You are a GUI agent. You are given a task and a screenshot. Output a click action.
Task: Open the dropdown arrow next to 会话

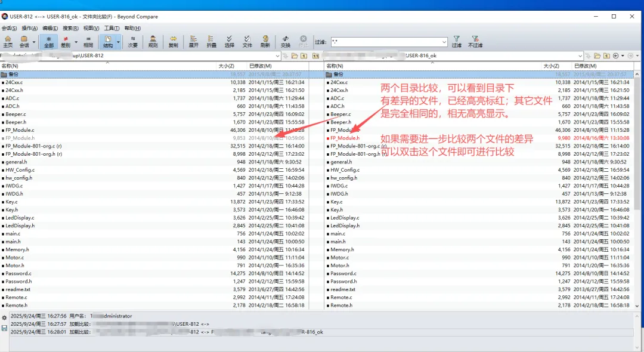point(33,42)
